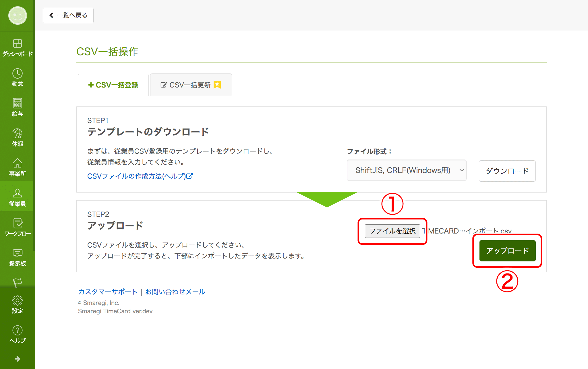Click the smiley face logo icon

(18, 15)
